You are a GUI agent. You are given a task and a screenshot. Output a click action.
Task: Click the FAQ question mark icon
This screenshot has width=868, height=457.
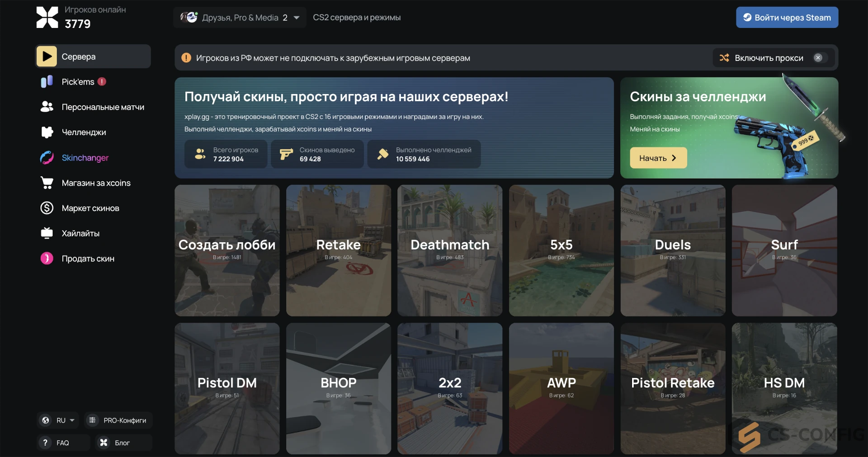point(45,443)
